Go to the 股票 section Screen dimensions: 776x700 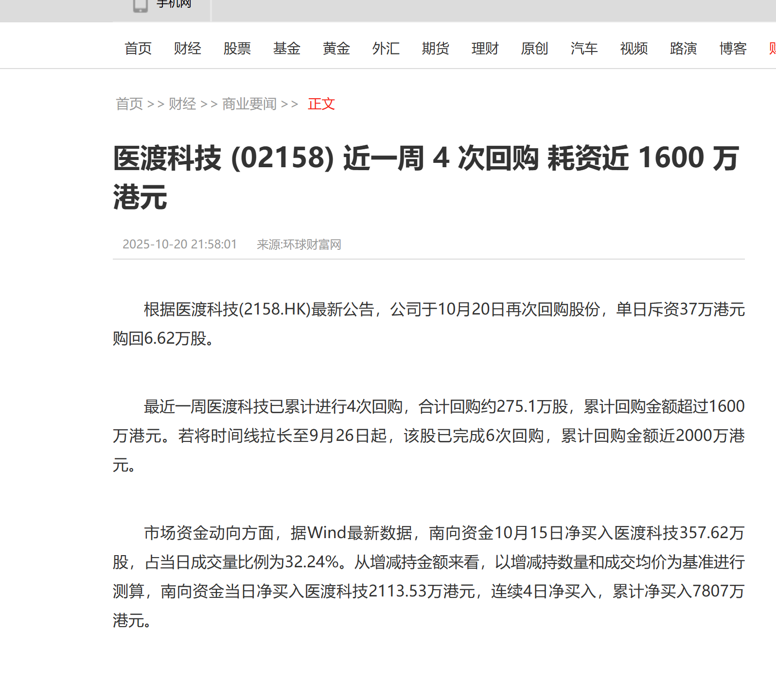(237, 49)
